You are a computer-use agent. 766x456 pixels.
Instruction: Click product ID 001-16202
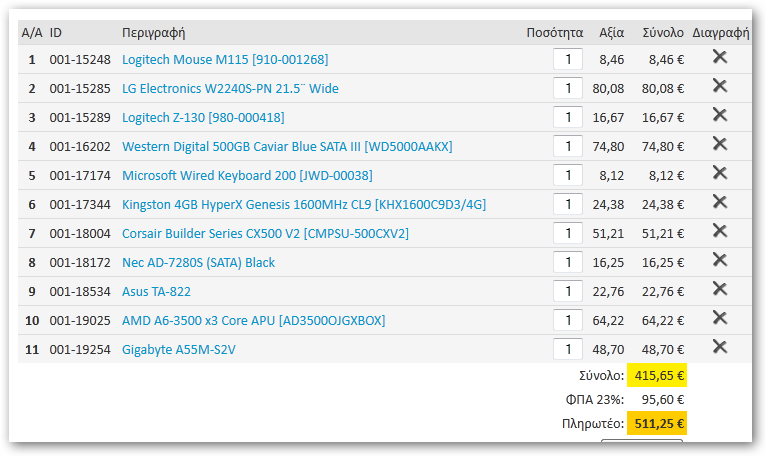80,147
